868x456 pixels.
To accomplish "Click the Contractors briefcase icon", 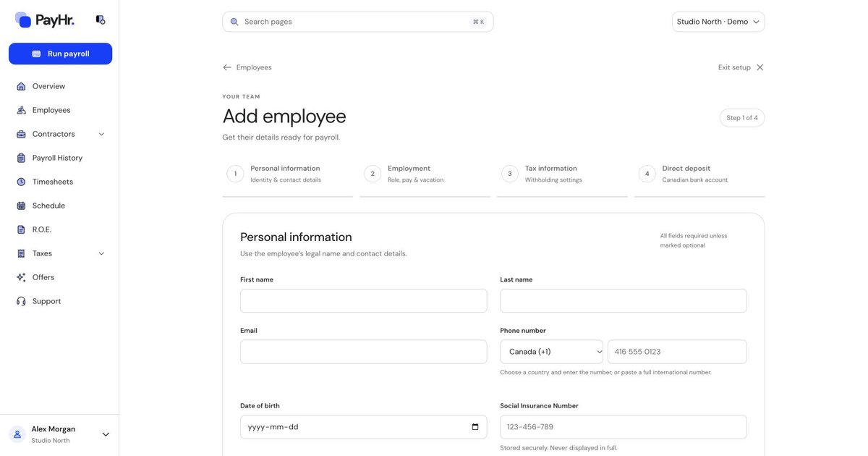I will point(21,134).
